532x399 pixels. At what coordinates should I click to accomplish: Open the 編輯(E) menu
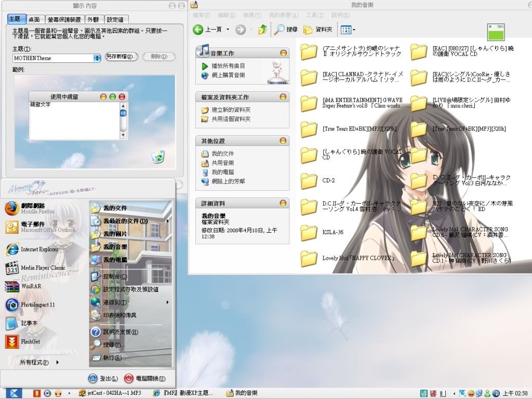(x=227, y=15)
